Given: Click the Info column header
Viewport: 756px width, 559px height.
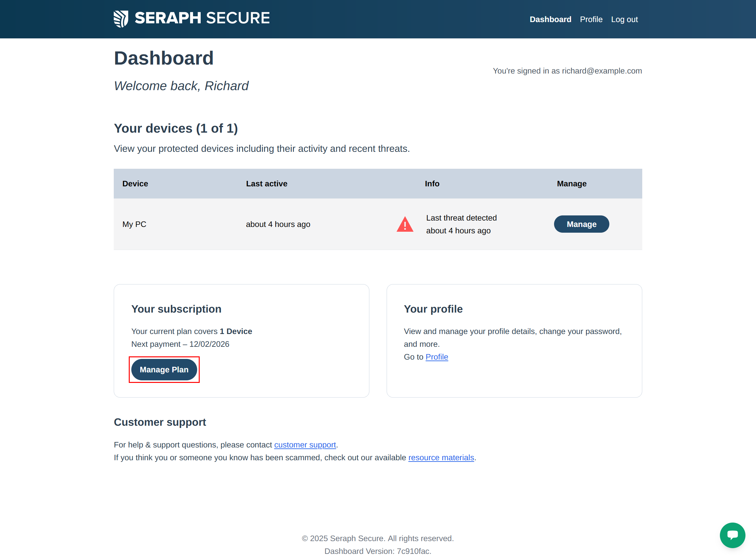Looking at the screenshot, I should pos(432,184).
